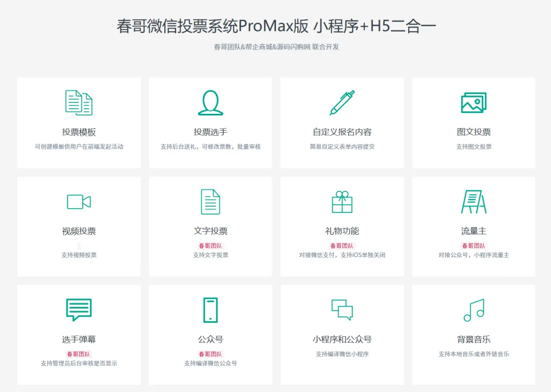Image resolution: width=551 pixels, height=392 pixels.
Task: Click description 支持后台送礼，可修改票数，批量审核
Action: click(x=211, y=146)
